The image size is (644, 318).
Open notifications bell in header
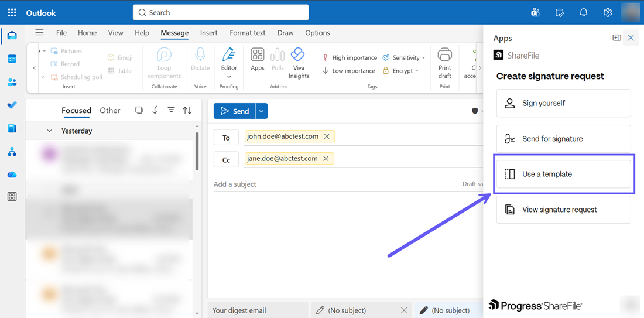click(x=583, y=12)
